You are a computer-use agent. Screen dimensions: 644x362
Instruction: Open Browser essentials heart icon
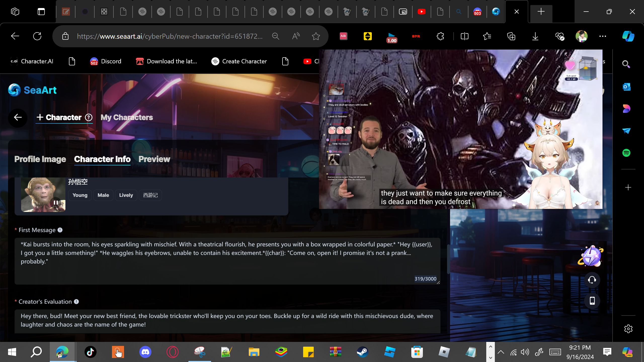(559, 36)
